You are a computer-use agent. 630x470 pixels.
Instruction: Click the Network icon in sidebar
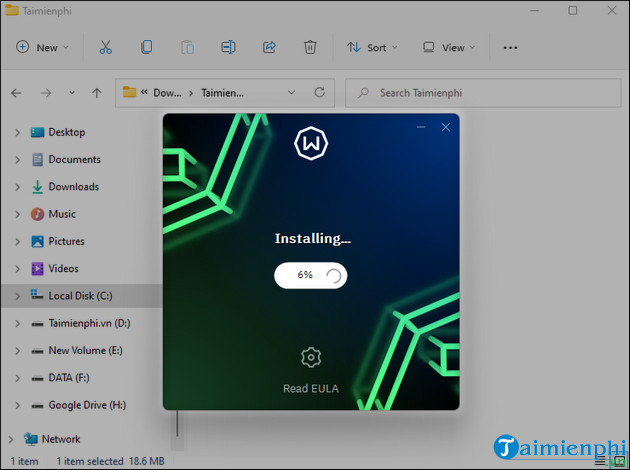(x=31, y=439)
